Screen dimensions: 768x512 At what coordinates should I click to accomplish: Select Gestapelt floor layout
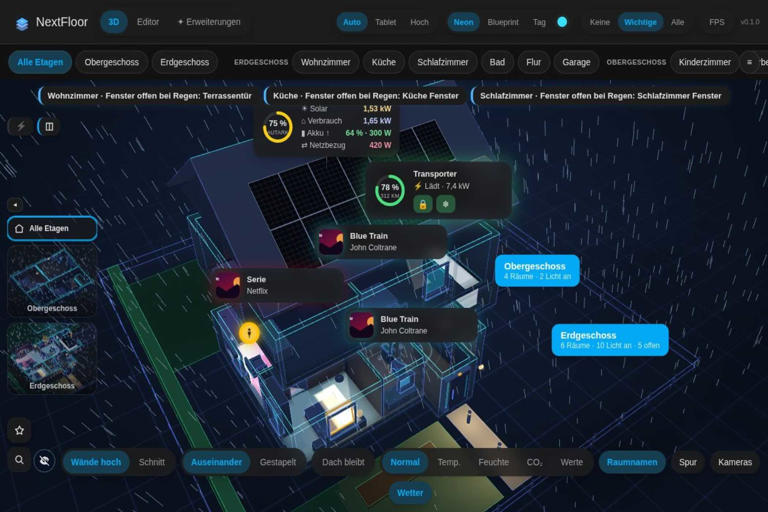pos(278,462)
